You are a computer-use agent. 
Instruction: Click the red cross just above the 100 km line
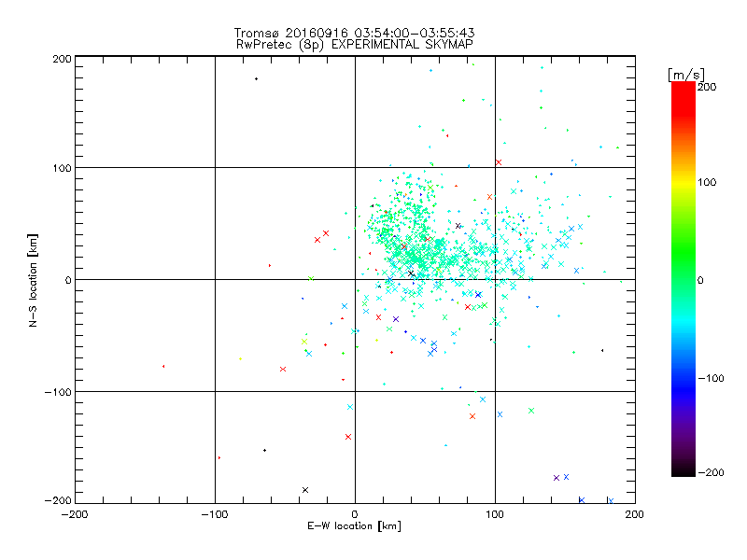coord(499,162)
